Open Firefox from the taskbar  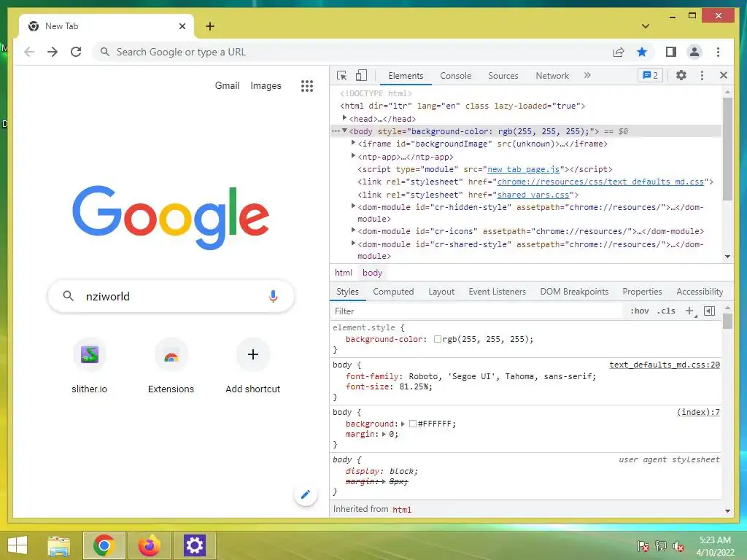149,545
